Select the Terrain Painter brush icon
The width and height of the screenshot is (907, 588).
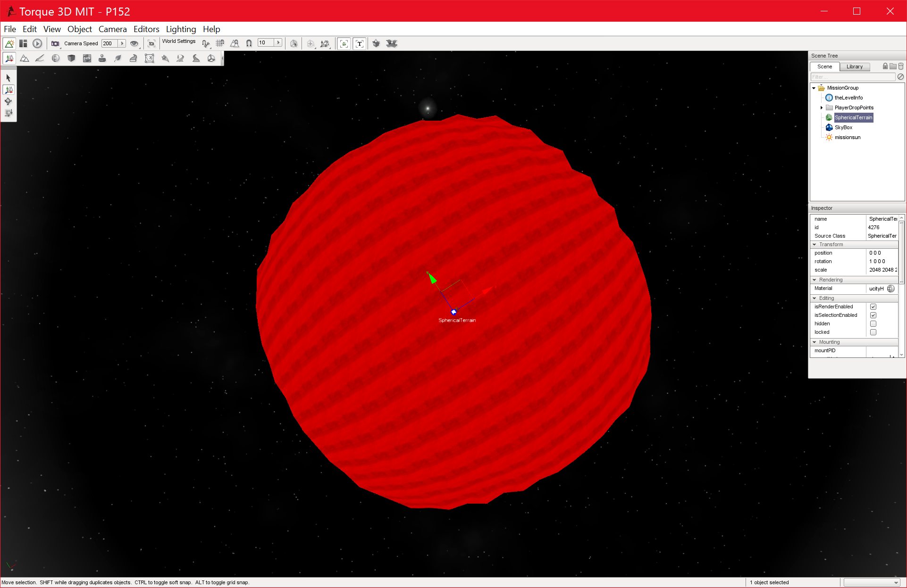point(40,58)
